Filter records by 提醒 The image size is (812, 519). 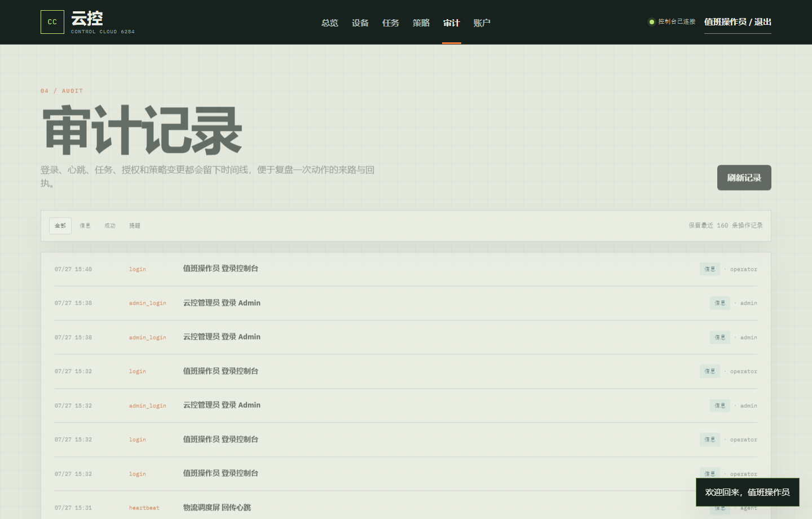135,226
